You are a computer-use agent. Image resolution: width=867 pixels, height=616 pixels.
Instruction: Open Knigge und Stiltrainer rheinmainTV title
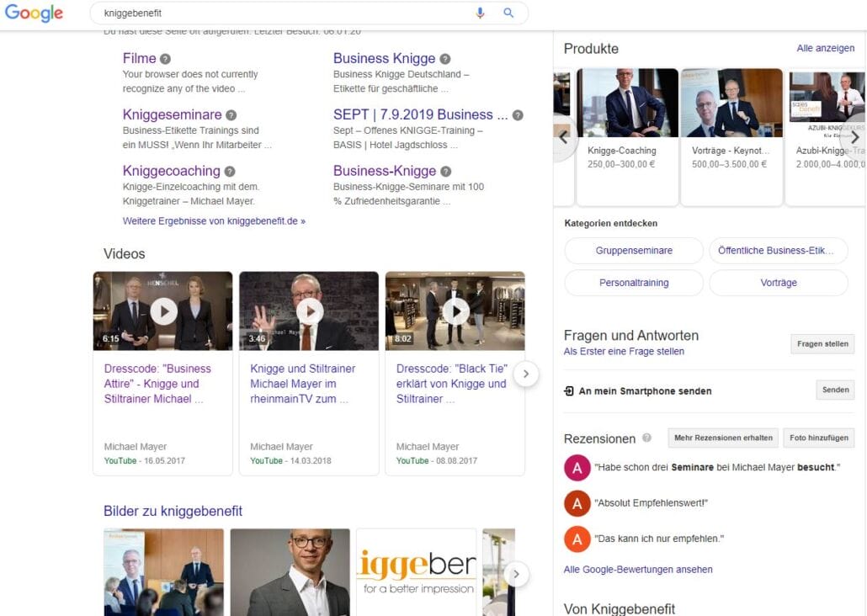[x=302, y=384]
